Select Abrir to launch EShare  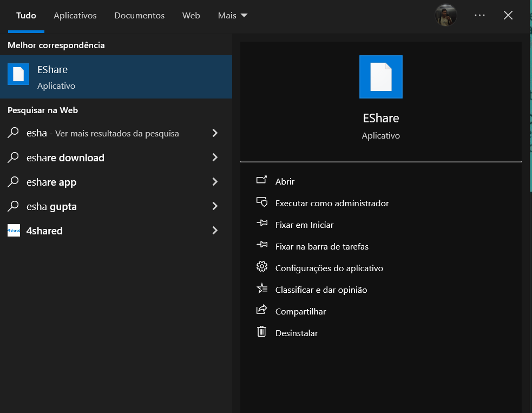(x=285, y=181)
